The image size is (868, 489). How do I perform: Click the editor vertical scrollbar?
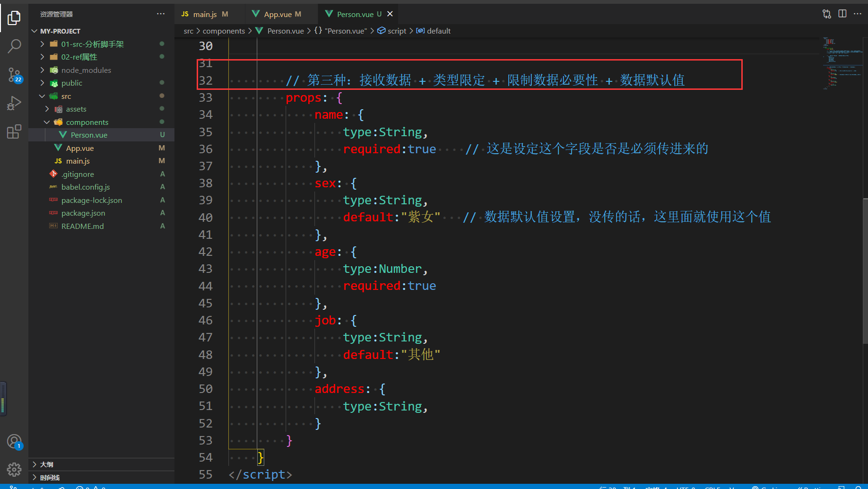[865, 271]
